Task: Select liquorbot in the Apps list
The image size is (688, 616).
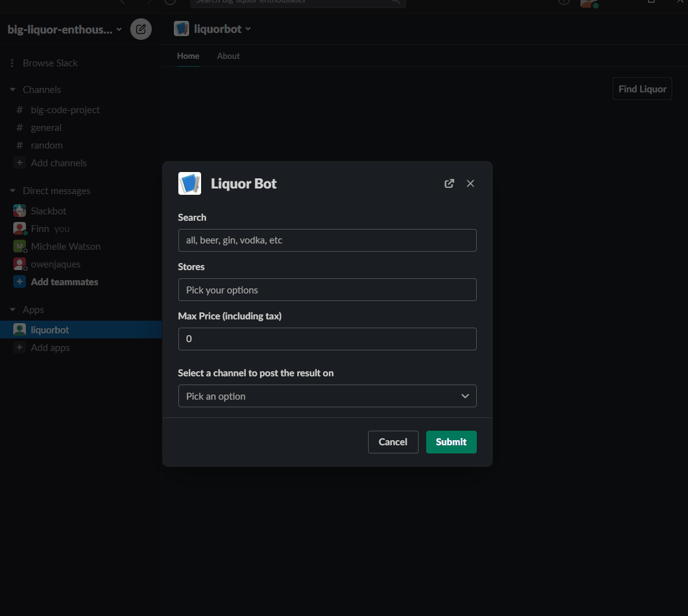Action: click(81, 330)
